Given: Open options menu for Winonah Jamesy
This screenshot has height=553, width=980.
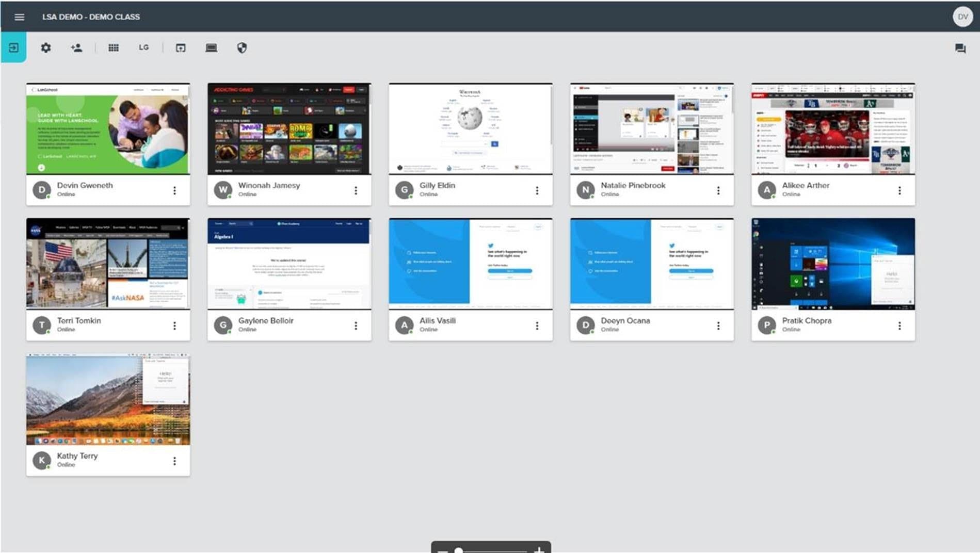Looking at the screenshot, I should [356, 190].
